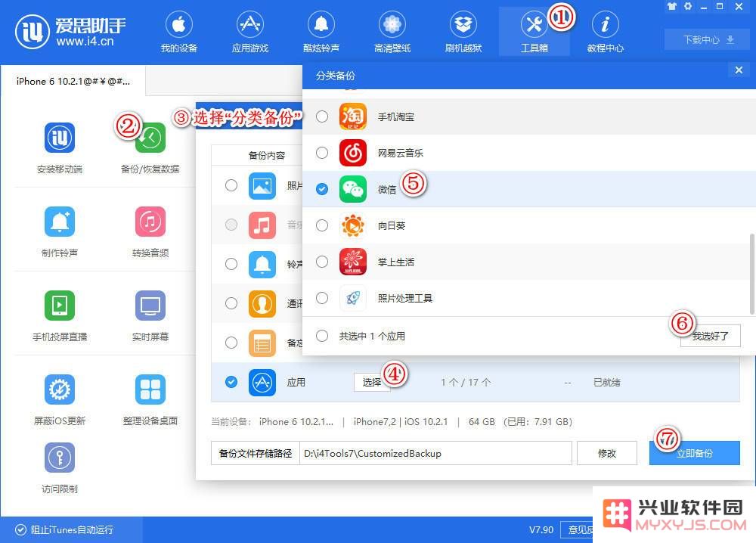The image size is (756, 543).
Task: Select the 手机淘宝 app radio
Action: pyautogui.click(x=321, y=116)
